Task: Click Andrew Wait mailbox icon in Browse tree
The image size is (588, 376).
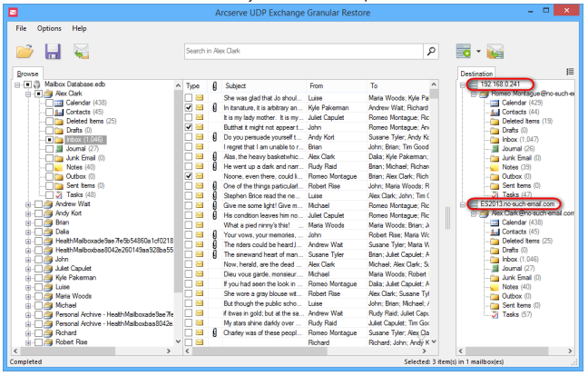Action: (x=48, y=204)
